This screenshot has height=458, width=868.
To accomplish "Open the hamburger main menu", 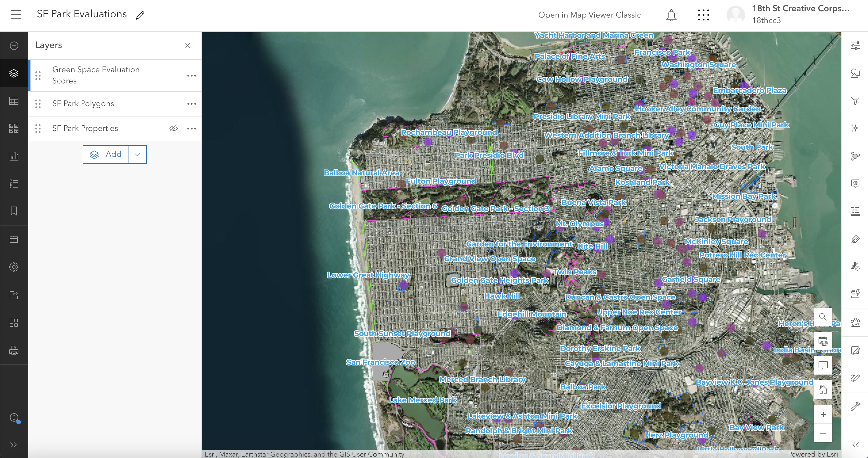I will (x=16, y=14).
